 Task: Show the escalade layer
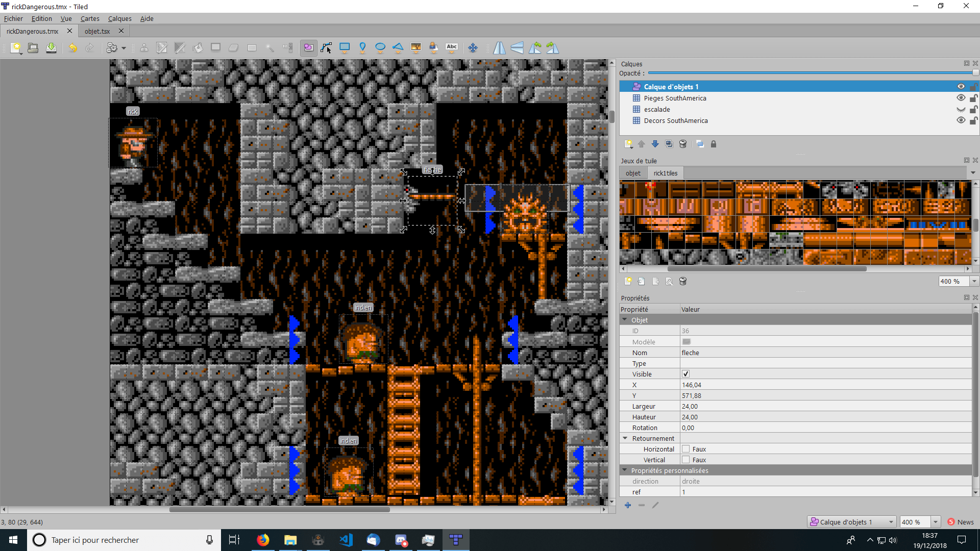pyautogui.click(x=961, y=109)
